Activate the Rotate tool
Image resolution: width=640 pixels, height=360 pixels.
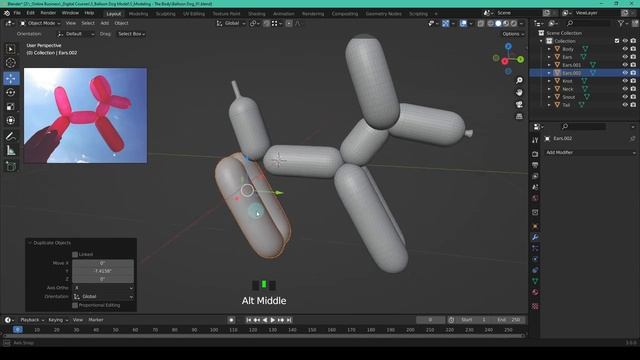click(x=11, y=92)
